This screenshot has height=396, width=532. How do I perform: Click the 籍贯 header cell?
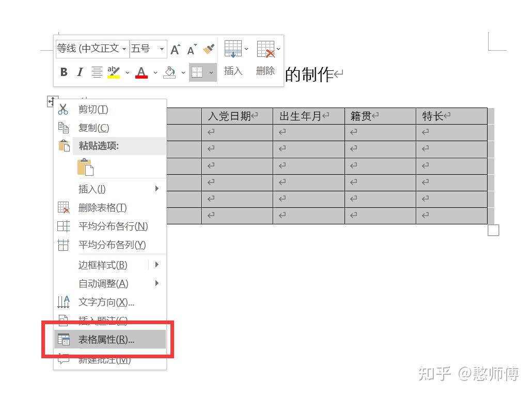click(380, 116)
